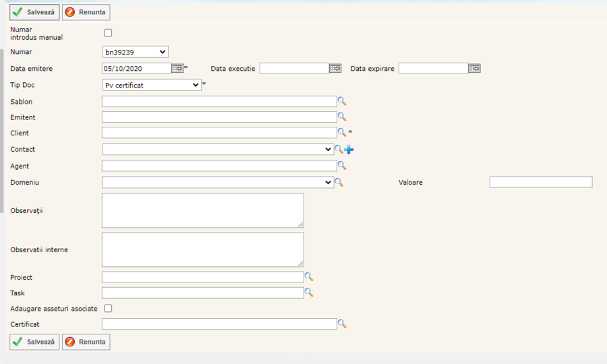
Task: Click the Client search magnifier icon
Action: pyautogui.click(x=342, y=133)
